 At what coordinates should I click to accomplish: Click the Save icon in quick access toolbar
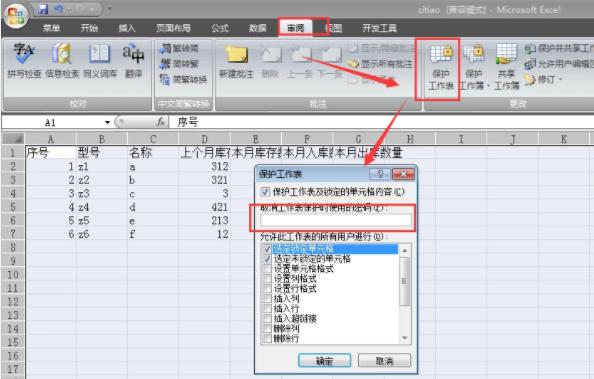[43, 9]
